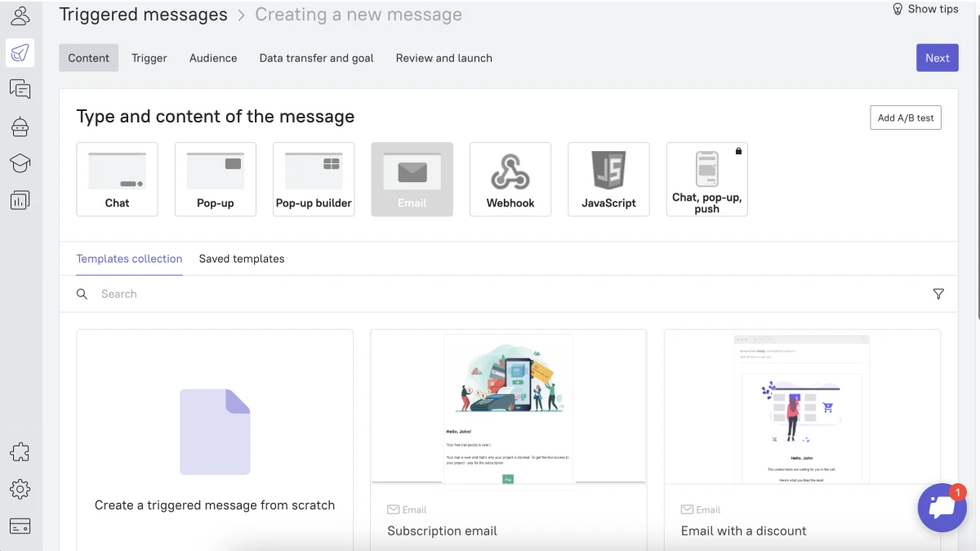Open integrations puzzle piece icon
The width and height of the screenshot is (980, 551).
[20, 452]
